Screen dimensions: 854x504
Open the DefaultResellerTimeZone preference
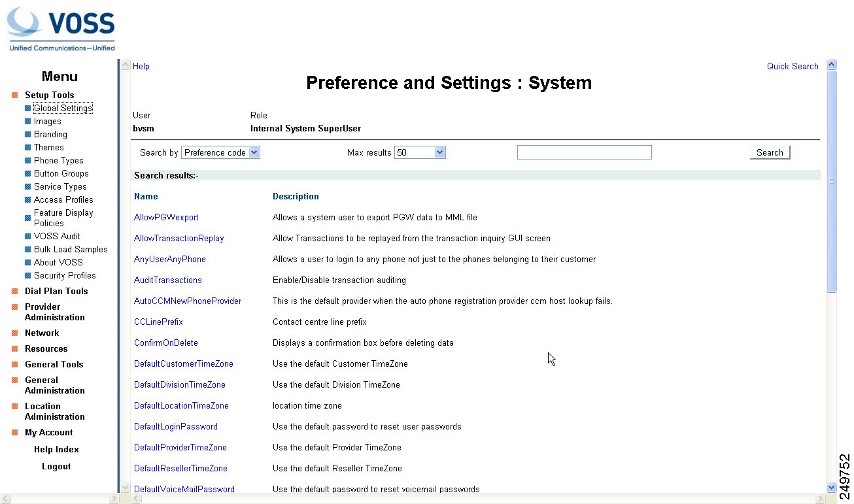pyautogui.click(x=180, y=468)
